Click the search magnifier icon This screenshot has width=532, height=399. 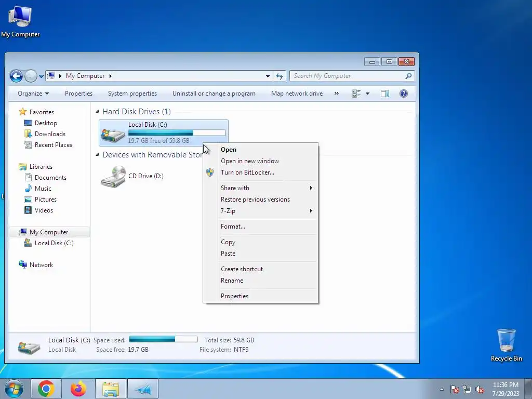(408, 76)
